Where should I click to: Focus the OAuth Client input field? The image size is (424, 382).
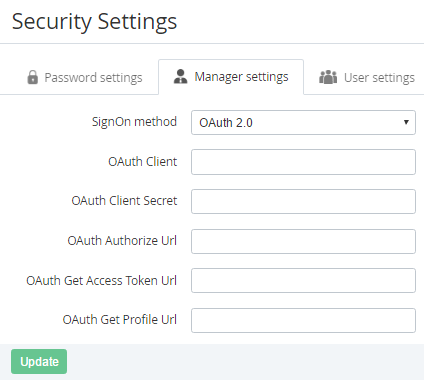[303, 162]
